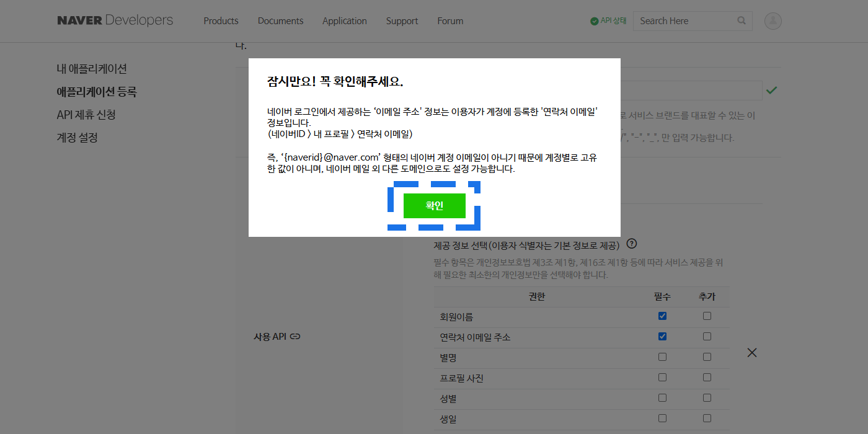
Task: Click the search magnifier icon
Action: (742, 20)
